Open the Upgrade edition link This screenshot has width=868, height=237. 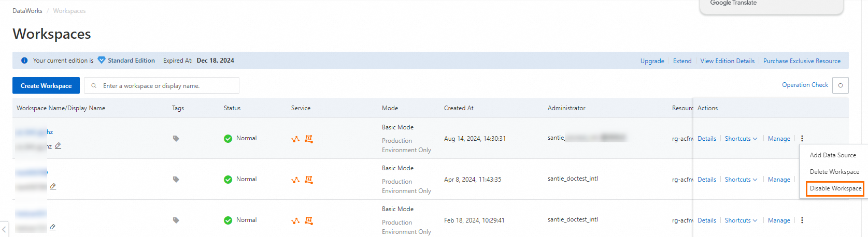click(x=652, y=61)
